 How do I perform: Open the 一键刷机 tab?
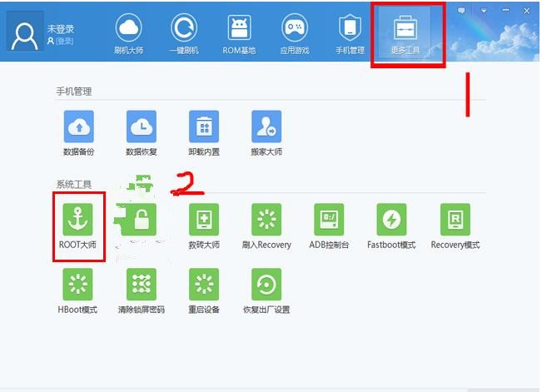click(184, 34)
